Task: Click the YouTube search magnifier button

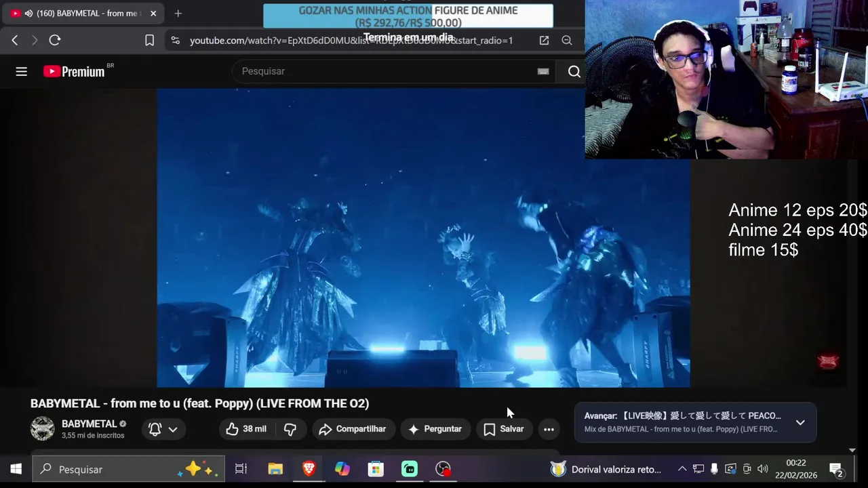Action: click(x=574, y=71)
